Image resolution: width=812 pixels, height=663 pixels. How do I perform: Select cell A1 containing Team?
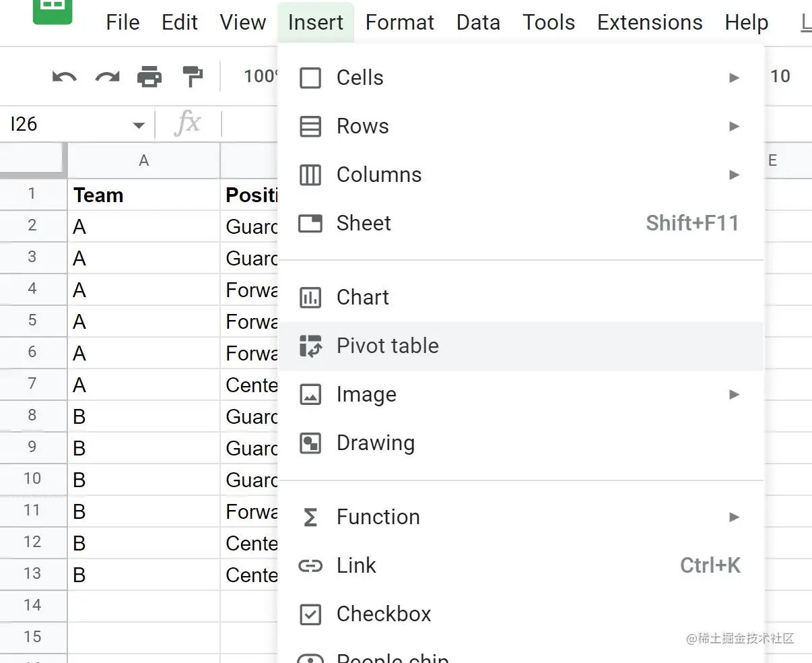[x=143, y=195]
